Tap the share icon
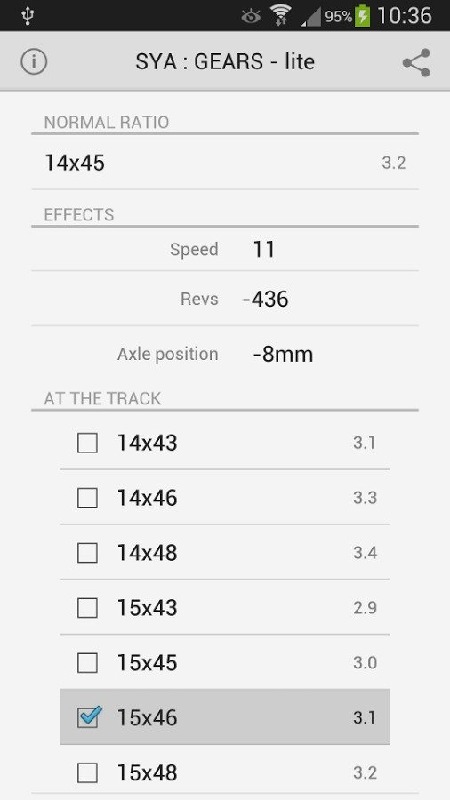This screenshot has height=800, width=450. [416, 62]
